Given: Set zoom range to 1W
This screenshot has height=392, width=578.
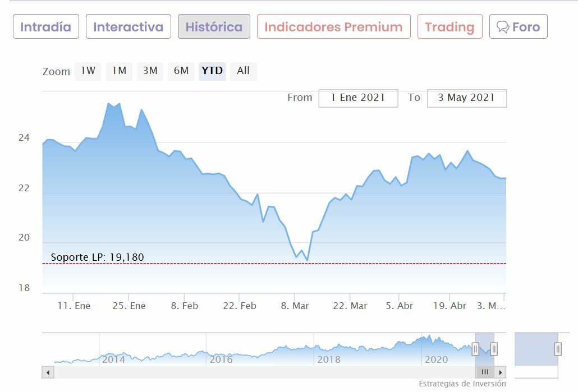Looking at the screenshot, I should tap(88, 71).
